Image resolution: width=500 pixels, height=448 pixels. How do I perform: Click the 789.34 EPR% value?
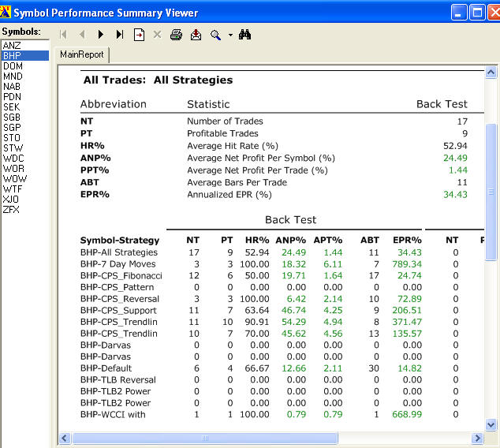point(407,264)
